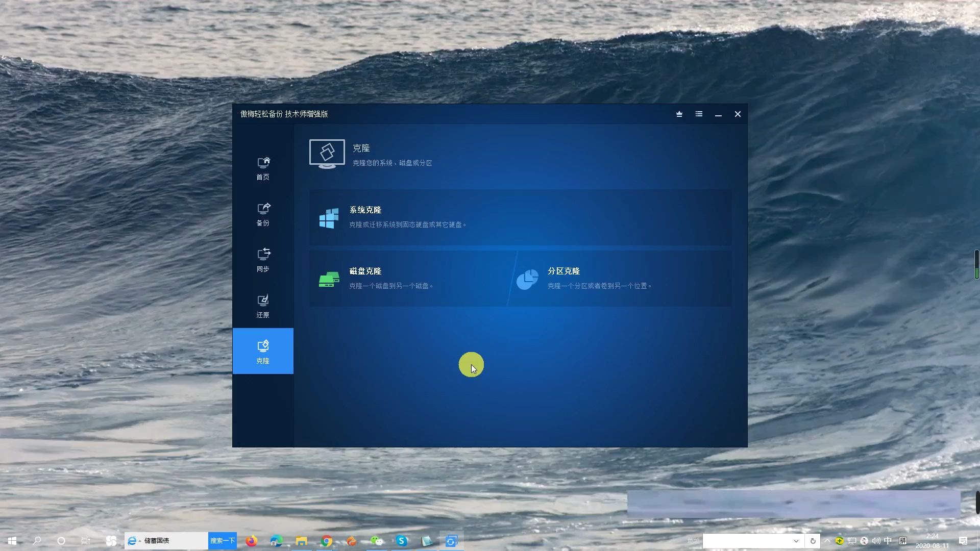Open Sogou S icon on taskbar
The height and width of the screenshot is (551, 980).
[402, 541]
